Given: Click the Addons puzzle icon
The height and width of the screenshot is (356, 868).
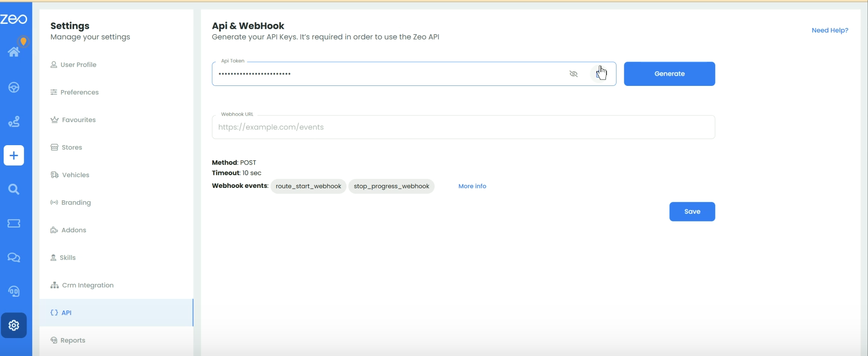Looking at the screenshot, I should (54, 230).
